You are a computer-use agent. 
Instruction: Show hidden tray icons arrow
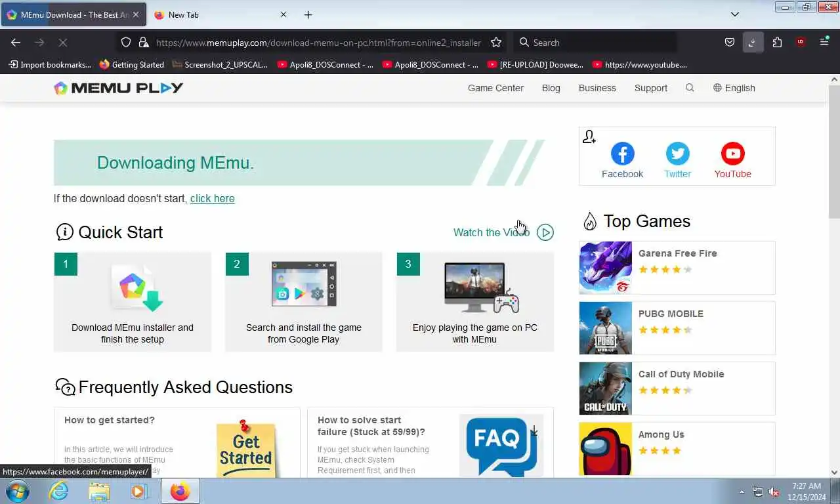pos(742,492)
